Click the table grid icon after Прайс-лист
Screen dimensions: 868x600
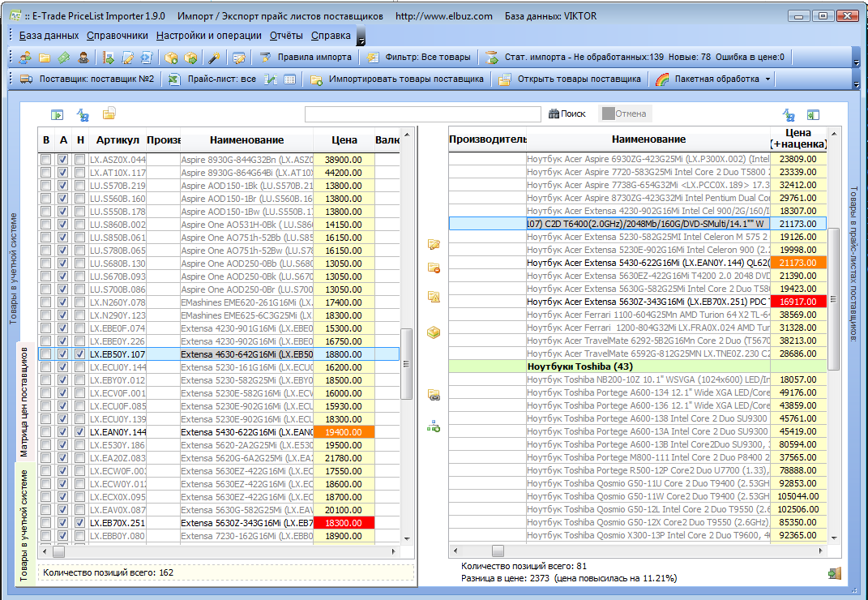click(x=289, y=79)
